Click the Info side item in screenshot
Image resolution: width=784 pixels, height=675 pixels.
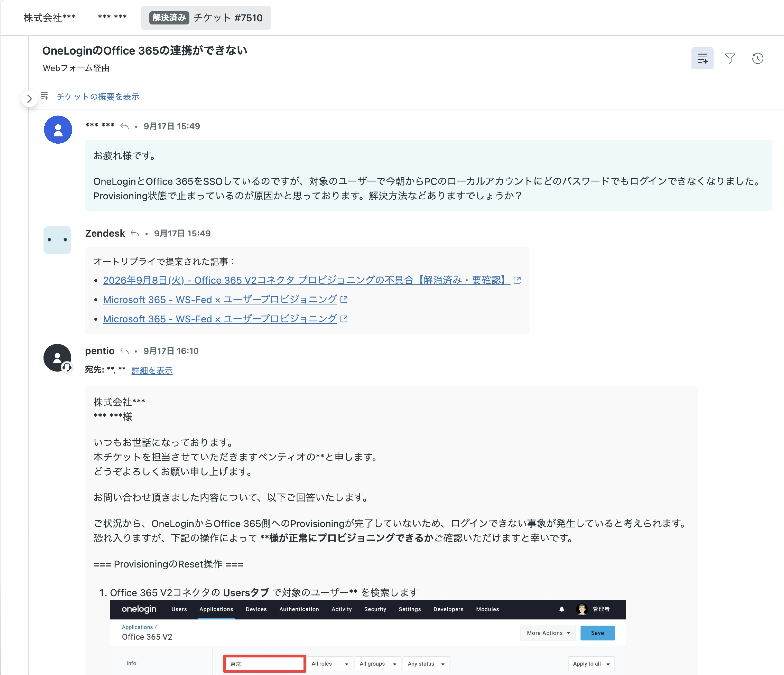coord(131,663)
